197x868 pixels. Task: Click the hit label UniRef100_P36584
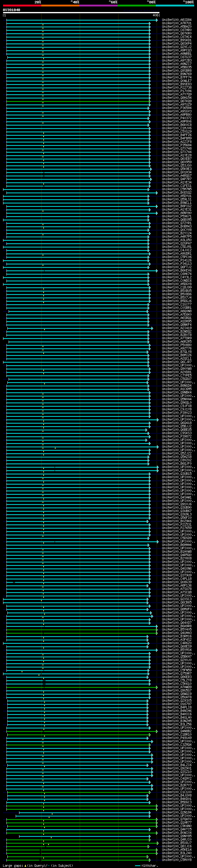tap(177, 108)
